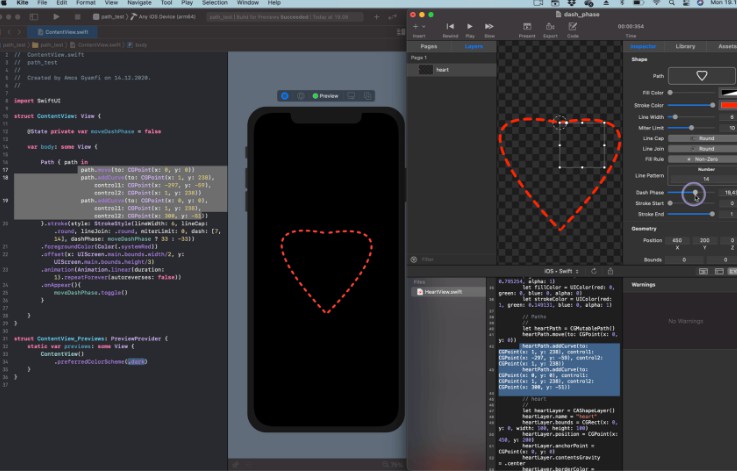The height and width of the screenshot is (471, 737).
Task: Switch to the Pages tab
Action: [x=429, y=46]
